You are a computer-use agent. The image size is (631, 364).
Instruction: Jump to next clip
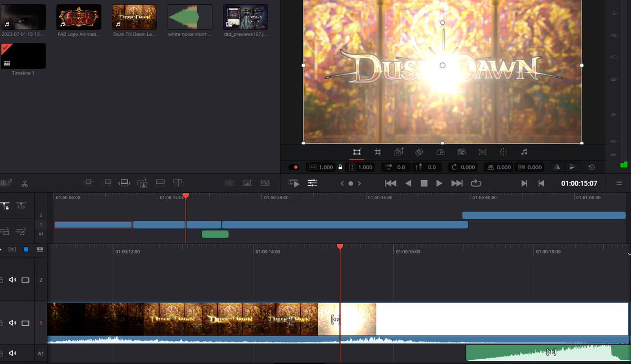click(x=524, y=183)
